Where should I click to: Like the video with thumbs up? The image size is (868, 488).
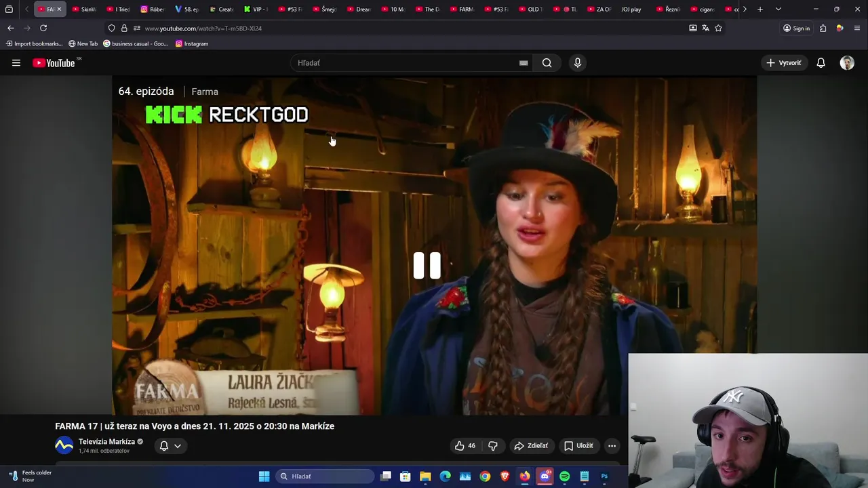click(465, 446)
